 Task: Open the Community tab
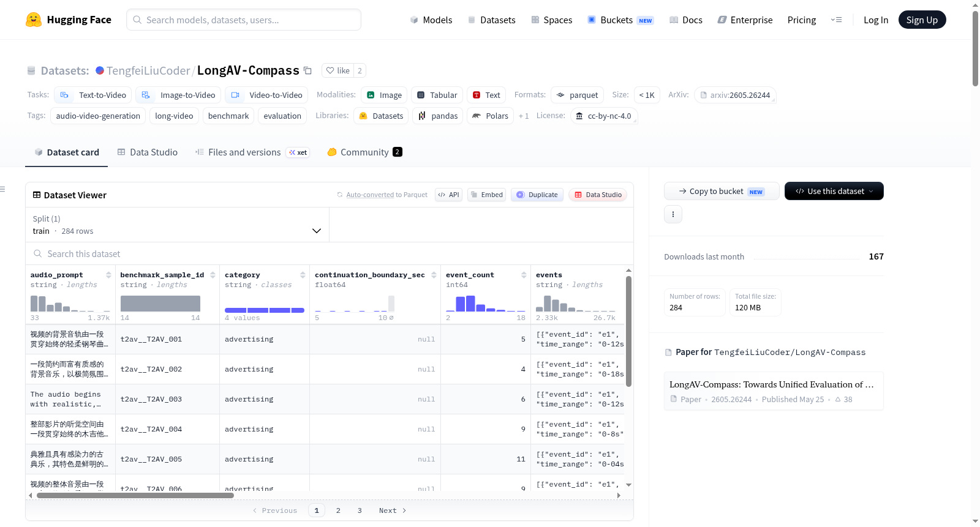[x=364, y=152]
